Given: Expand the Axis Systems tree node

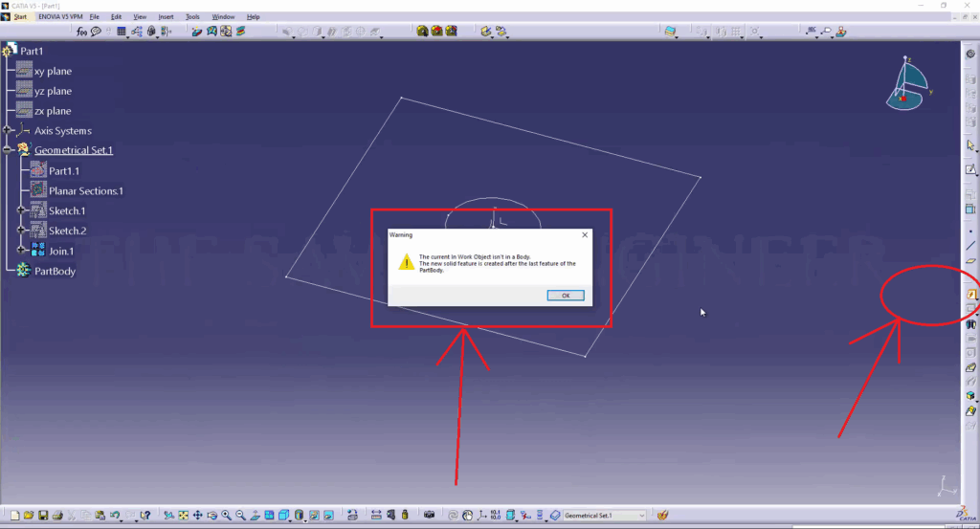Looking at the screenshot, I should pos(8,130).
